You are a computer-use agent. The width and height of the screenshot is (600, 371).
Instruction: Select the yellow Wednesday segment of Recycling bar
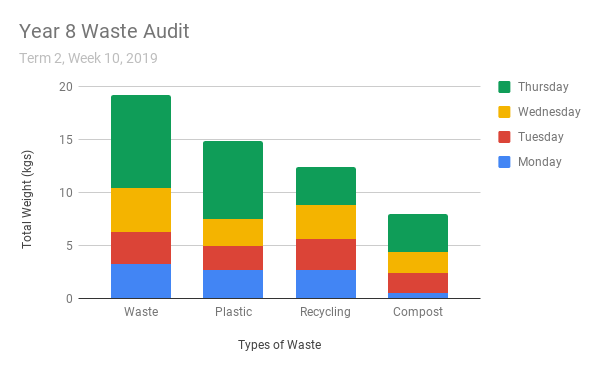[x=326, y=222]
